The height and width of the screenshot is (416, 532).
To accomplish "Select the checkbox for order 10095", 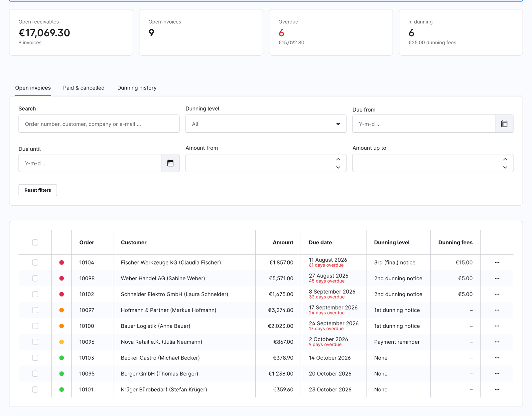I will click(x=35, y=374).
